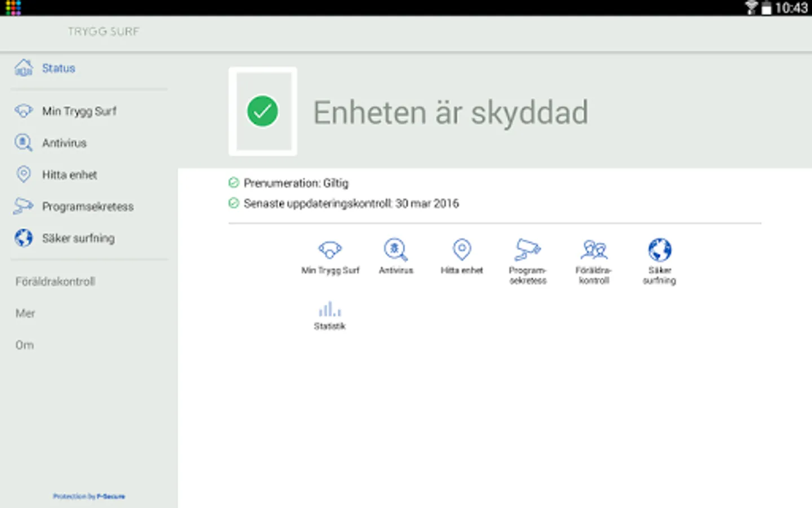
Task: Open Föräldrakontroll in the sidebar
Action: [x=55, y=281]
